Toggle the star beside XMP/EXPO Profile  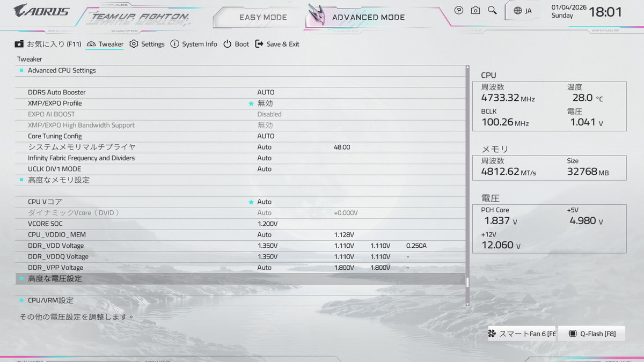[x=251, y=104]
